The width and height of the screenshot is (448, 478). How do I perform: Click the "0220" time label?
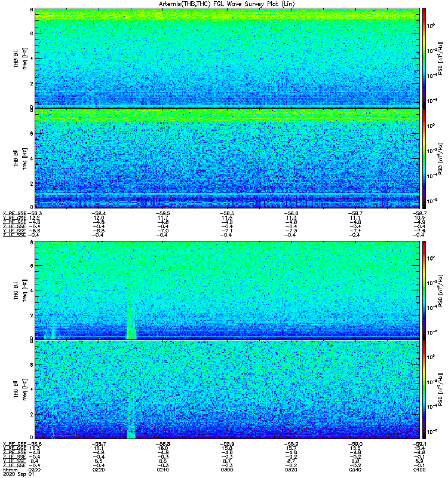tap(99, 470)
